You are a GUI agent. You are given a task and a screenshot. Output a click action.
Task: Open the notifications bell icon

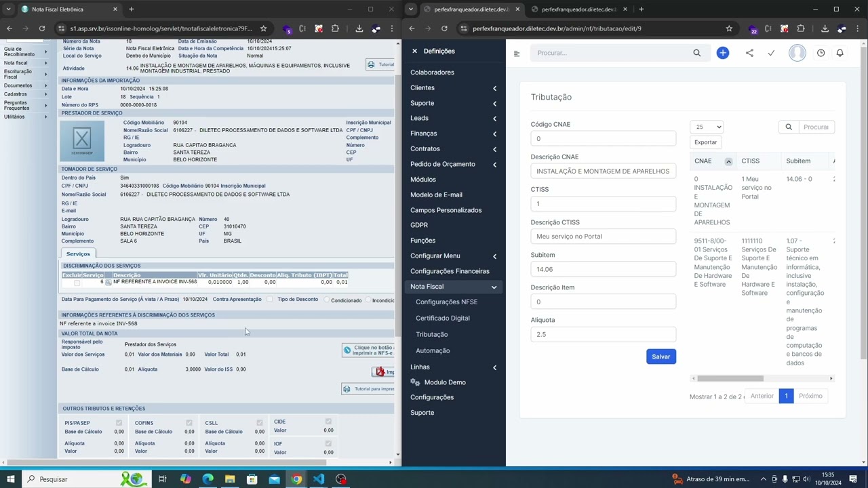pos(840,53)
